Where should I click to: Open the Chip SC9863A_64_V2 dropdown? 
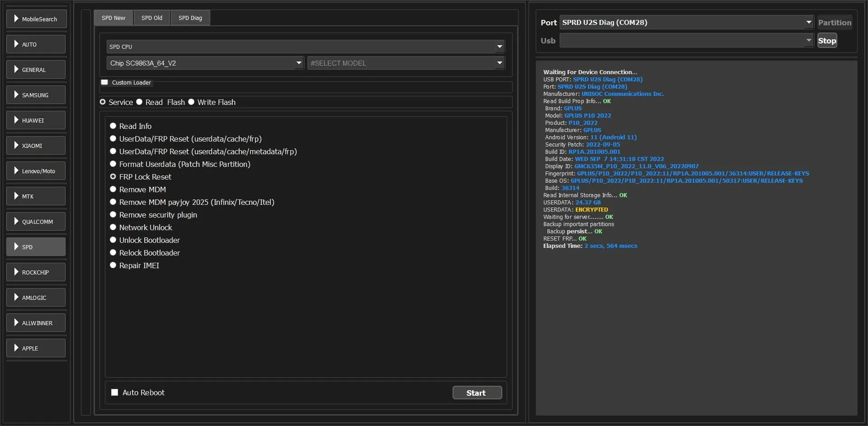(205, 63)
